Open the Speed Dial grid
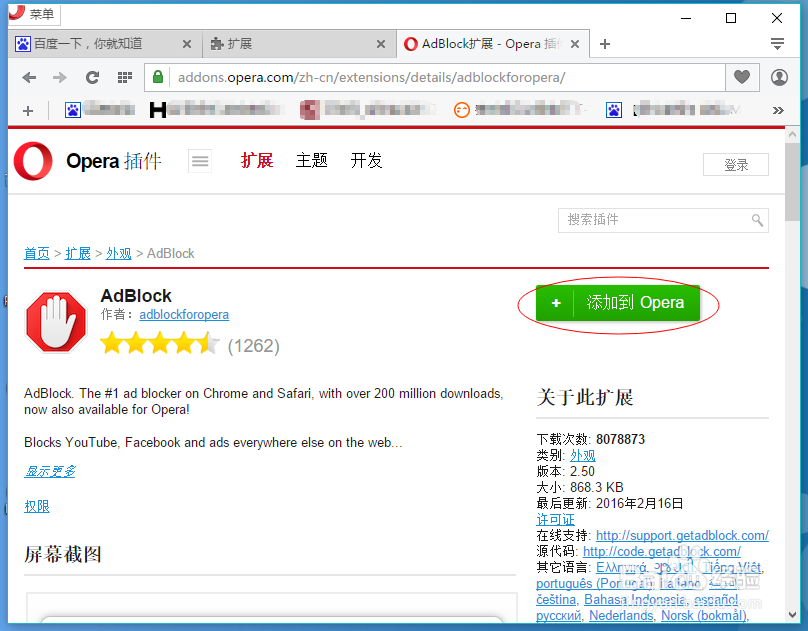The height and width of the screenshot is (631, 808). [125, 78]
